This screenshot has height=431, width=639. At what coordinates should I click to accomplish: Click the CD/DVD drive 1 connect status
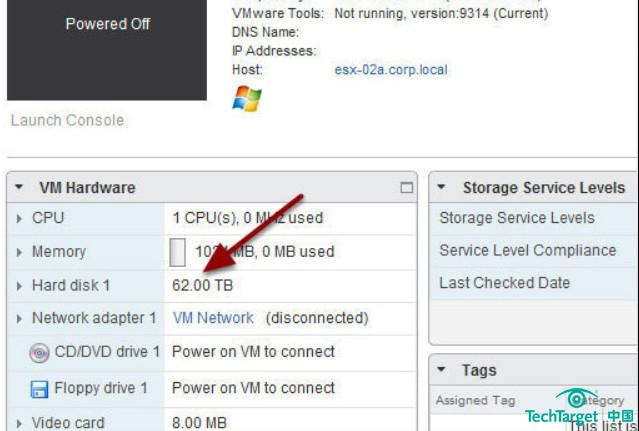tap(253, 352)
